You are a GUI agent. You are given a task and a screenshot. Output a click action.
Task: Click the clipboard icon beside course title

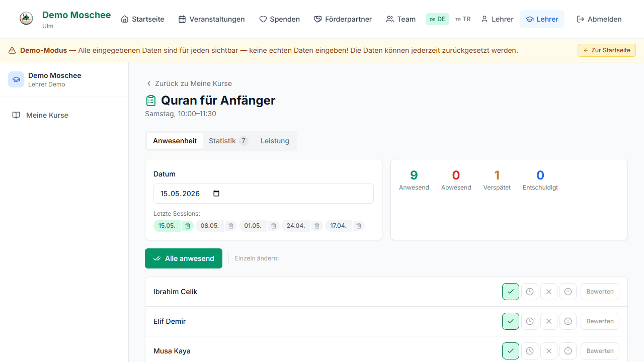tap(151, 101)
